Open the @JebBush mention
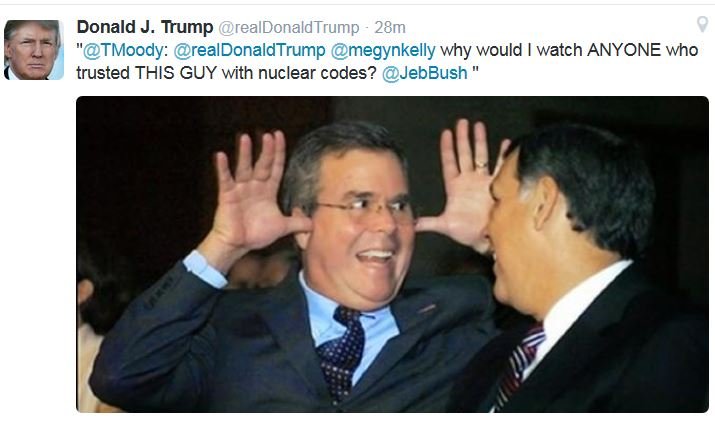The height and width of the screenshot is (424, 715). tap(425, 73)
